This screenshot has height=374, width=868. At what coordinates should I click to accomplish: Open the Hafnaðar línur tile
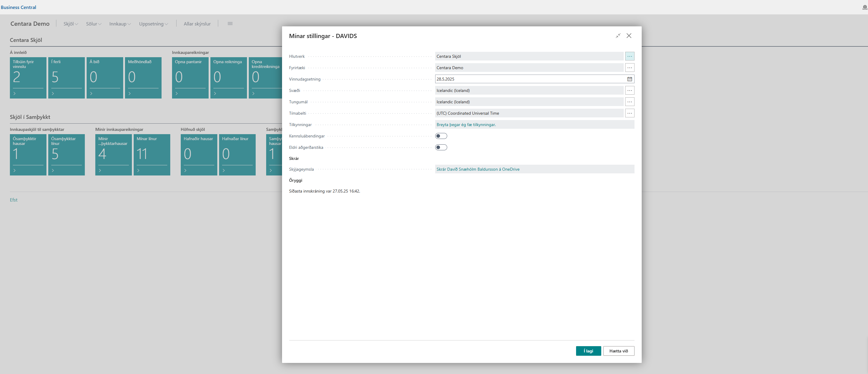tap(237, 155)
